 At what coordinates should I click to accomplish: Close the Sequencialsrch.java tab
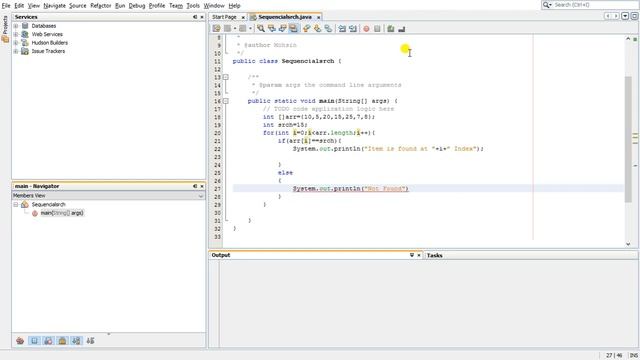coord(318,17)
